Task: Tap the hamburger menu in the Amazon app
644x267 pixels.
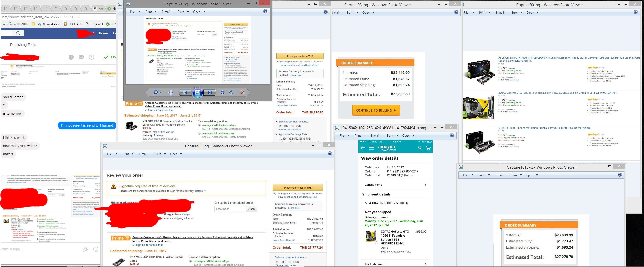Action: (x=371, y=148)
